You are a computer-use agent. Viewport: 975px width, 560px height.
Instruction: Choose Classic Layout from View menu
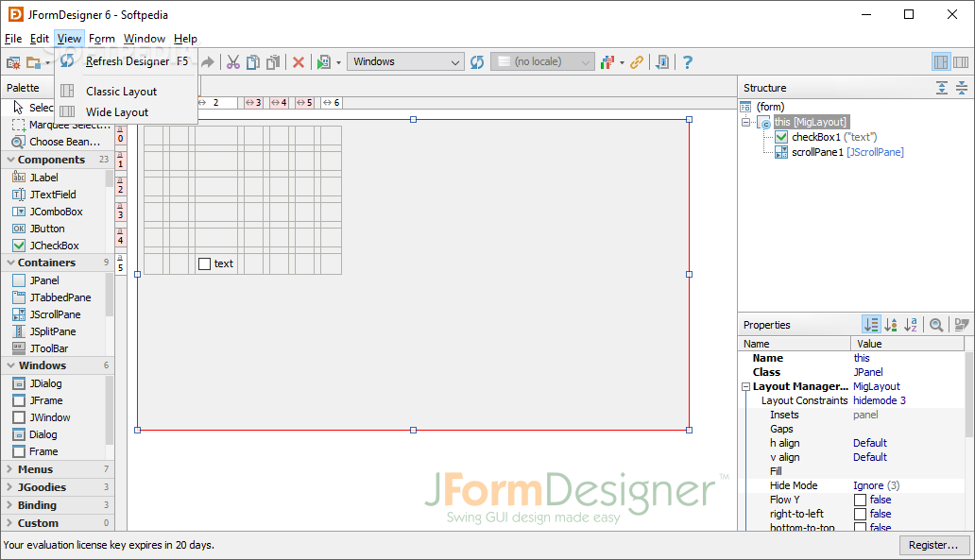pos(127,92)
